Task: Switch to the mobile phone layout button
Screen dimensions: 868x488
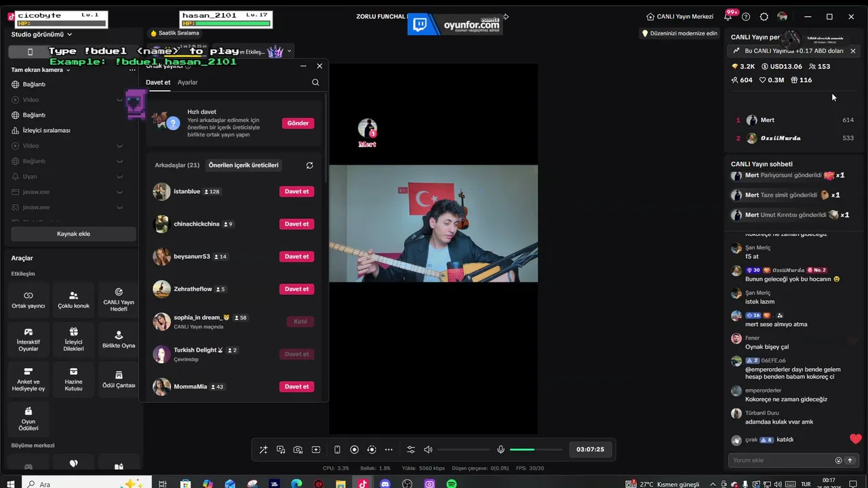Action: [x=30, y=52]
